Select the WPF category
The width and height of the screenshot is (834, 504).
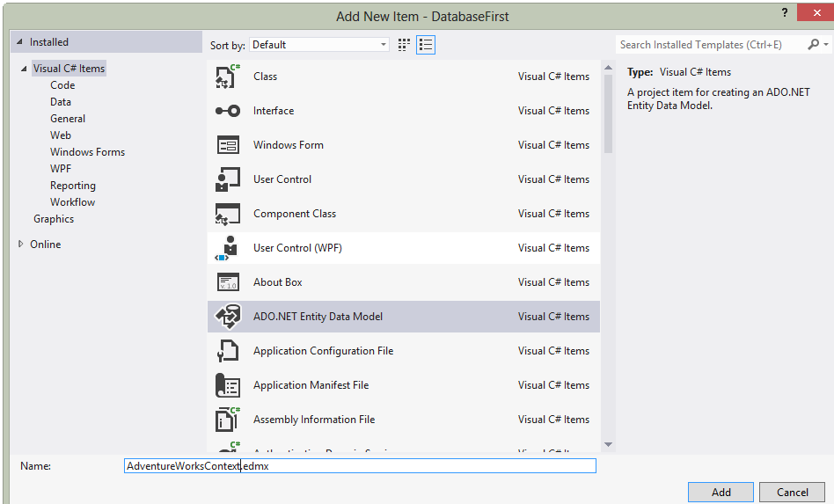(61, 169)
